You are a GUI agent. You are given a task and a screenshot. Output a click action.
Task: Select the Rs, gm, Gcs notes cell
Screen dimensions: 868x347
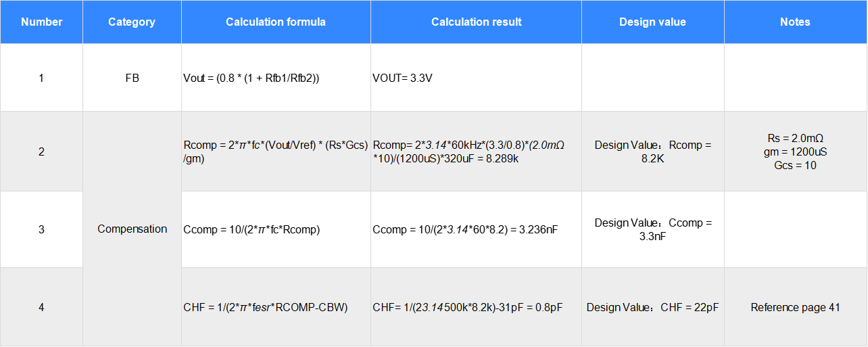pyautogui.click(x=795, y=152)
